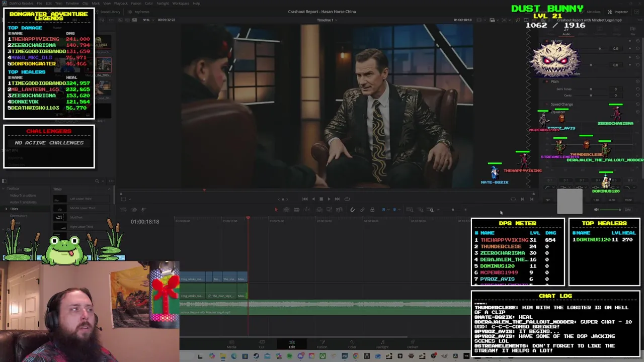Open Spotify from the taskbar
This screenshot has width=644, height=362.
(x=290, y=356)
